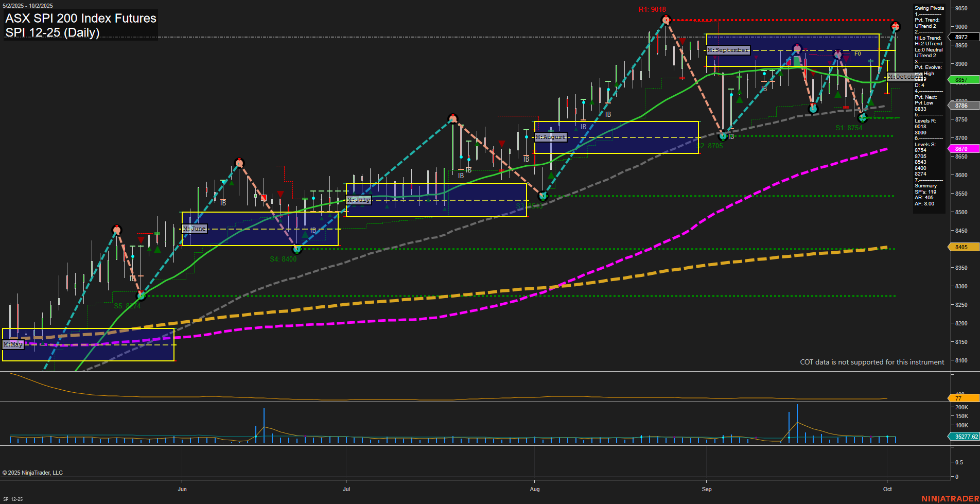This screenshot has width=980, height=504.
Task: Select the pivot marker at the S5: 8274 swing low
Action: pos(142,296)
